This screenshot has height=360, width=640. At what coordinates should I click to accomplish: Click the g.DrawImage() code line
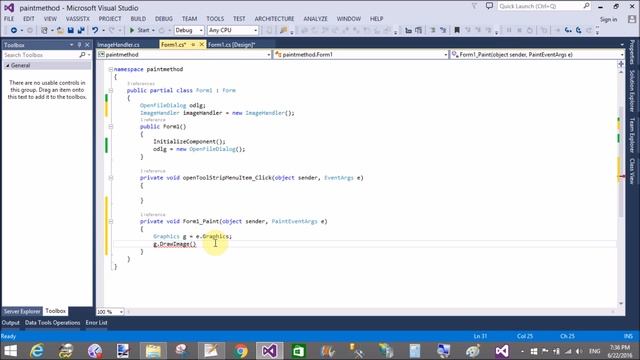pyautogui.click(x=175, y=244)
